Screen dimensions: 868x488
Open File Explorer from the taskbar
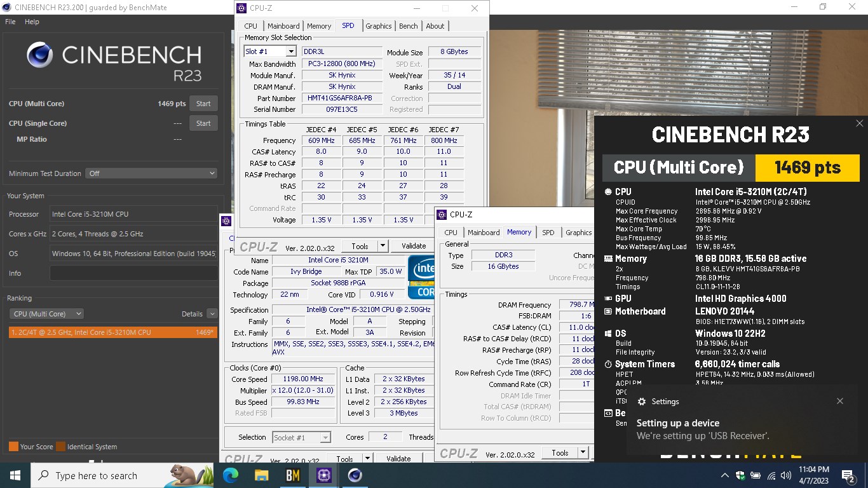(262, 475)
